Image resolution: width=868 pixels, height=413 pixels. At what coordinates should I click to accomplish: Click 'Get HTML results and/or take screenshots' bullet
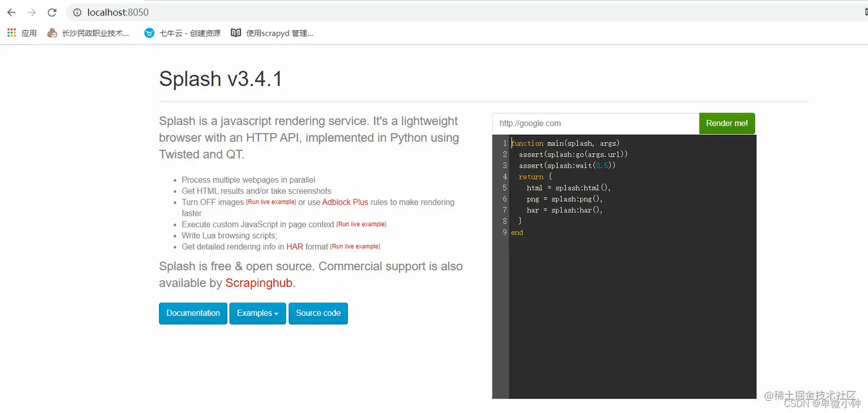point(257,191)
